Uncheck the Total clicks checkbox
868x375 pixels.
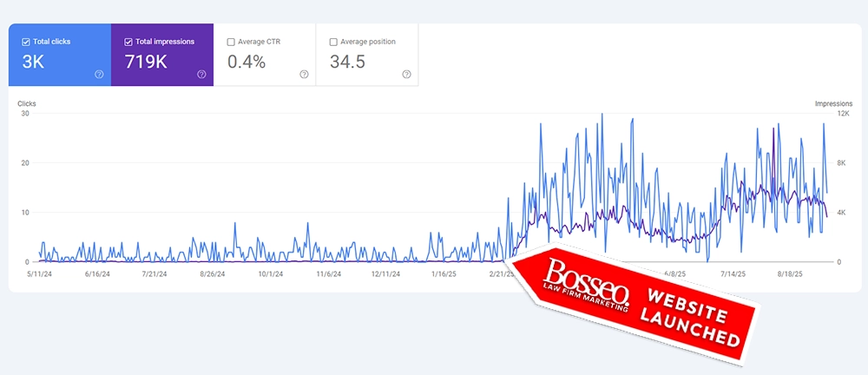point(25,41)
